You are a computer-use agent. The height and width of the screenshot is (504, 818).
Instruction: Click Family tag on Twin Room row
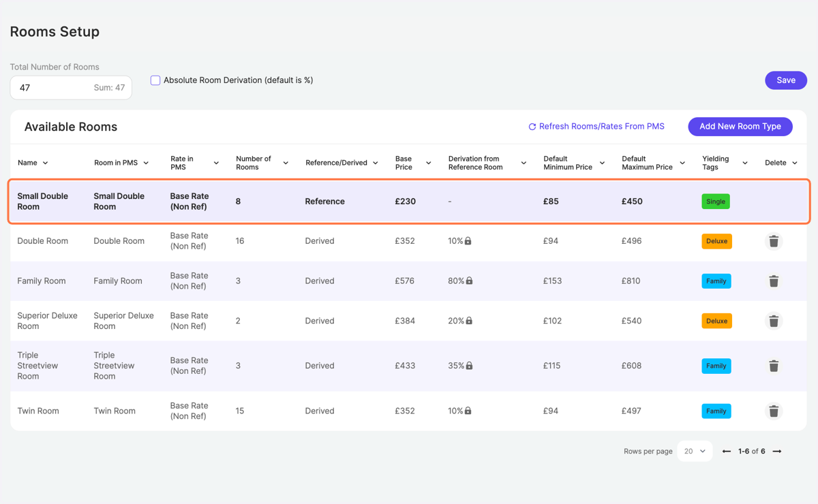(716, 411)
